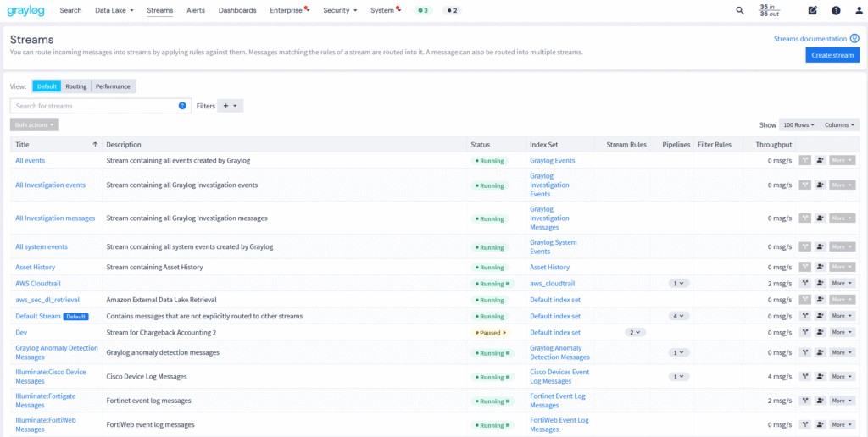This screenshot has height=437, width=868.
Task: Open More menu for the Dev stream
Action: (842, 333)
